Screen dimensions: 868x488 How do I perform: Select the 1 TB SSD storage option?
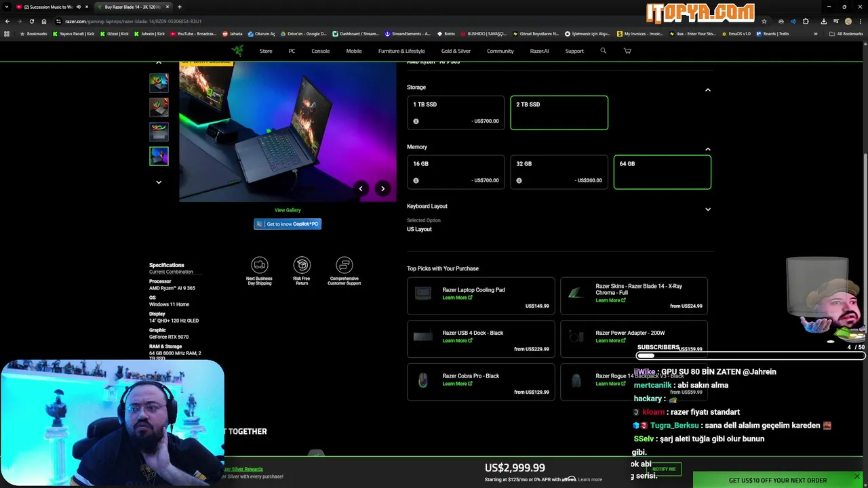click(456, 113)
